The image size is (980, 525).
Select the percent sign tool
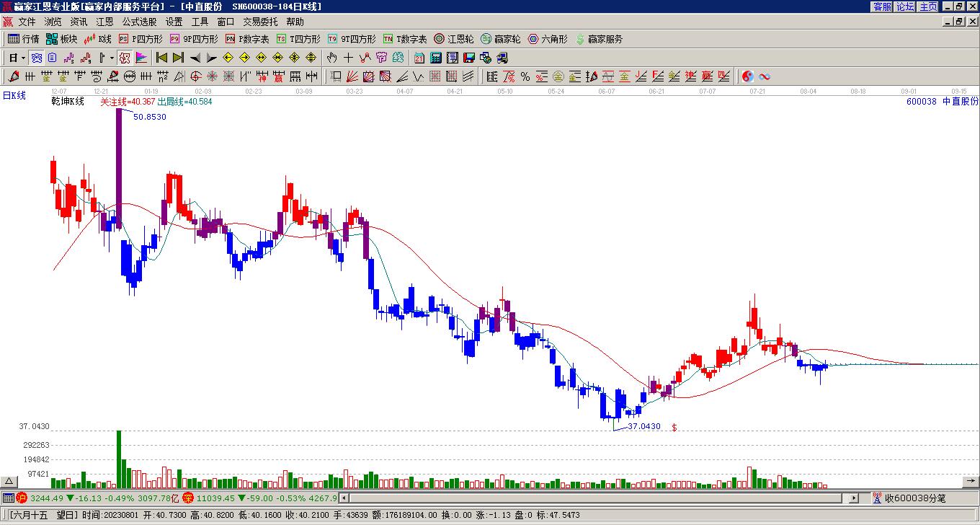pos(525,76)
